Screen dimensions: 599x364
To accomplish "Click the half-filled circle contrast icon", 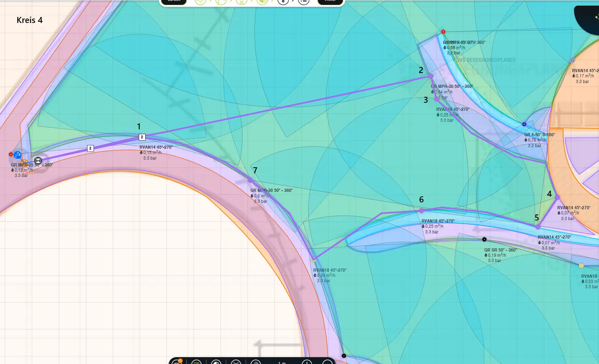I will pos(216,362).
